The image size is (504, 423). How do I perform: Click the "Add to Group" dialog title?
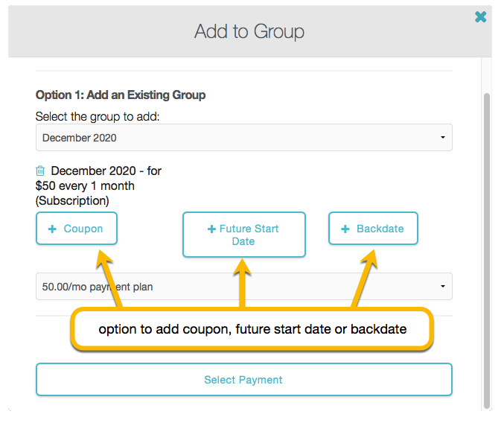point(249,31)
